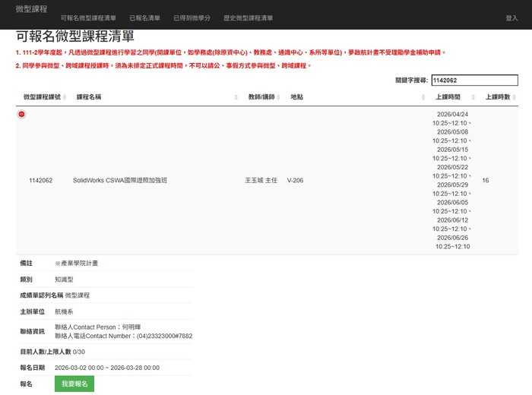Open 歷史微型課程清單 nav tab

(248, 18)
